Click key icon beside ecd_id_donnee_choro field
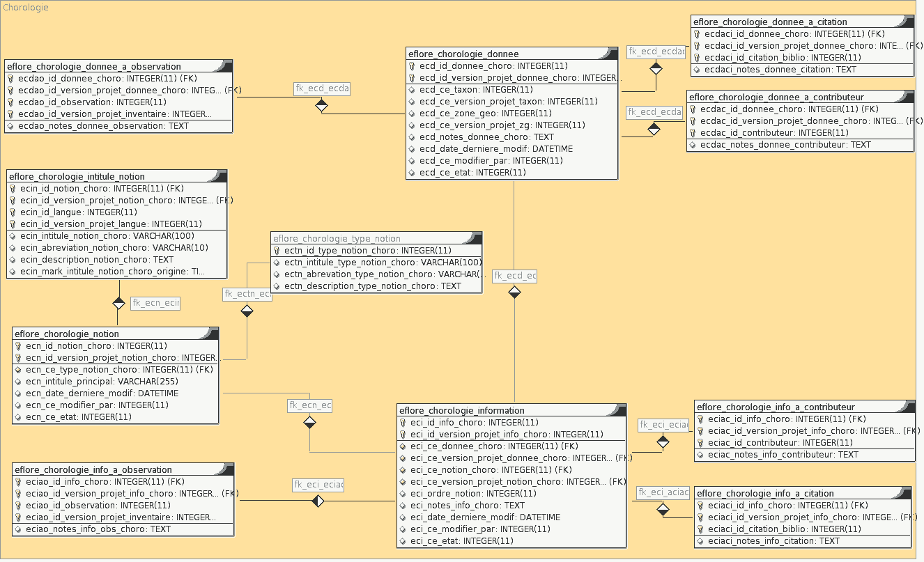Viewport: 924px width, 562px height. 413,66
